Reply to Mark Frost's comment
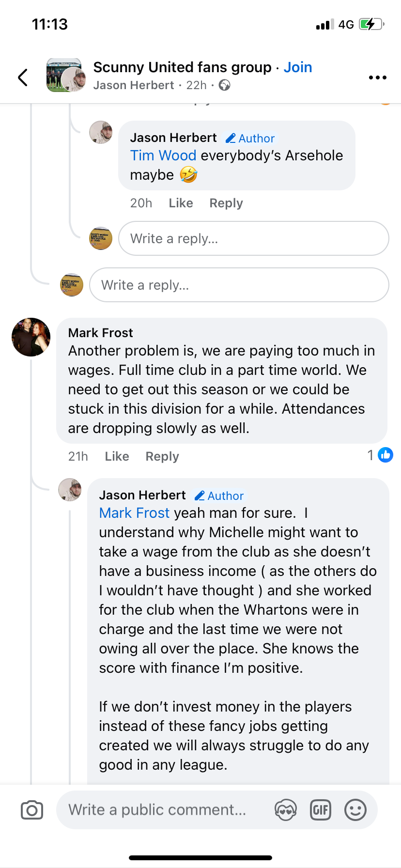401x868 pixels. [x=162, y=456]
